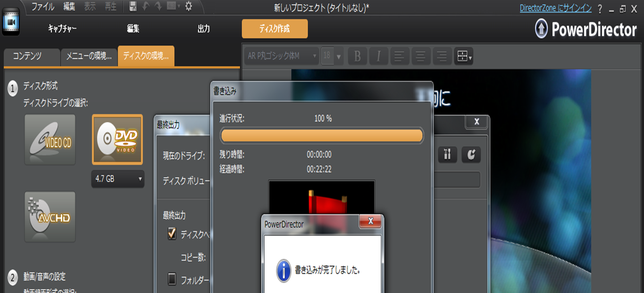Open the 再生 menu
This screenshot has width=644, height=293.
[x=110, y=7]
